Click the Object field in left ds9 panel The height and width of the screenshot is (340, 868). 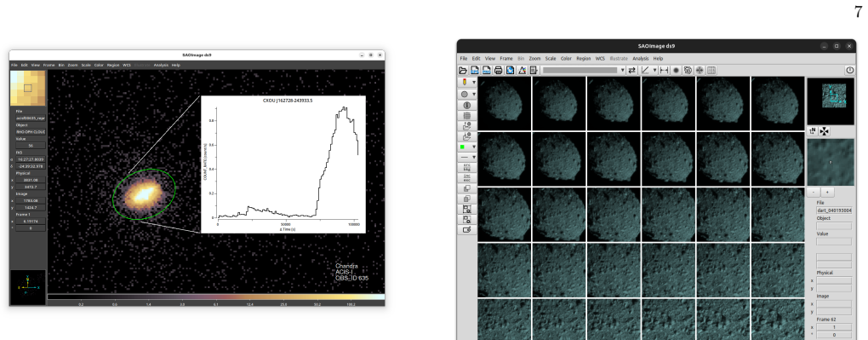[x=30, y=131]
